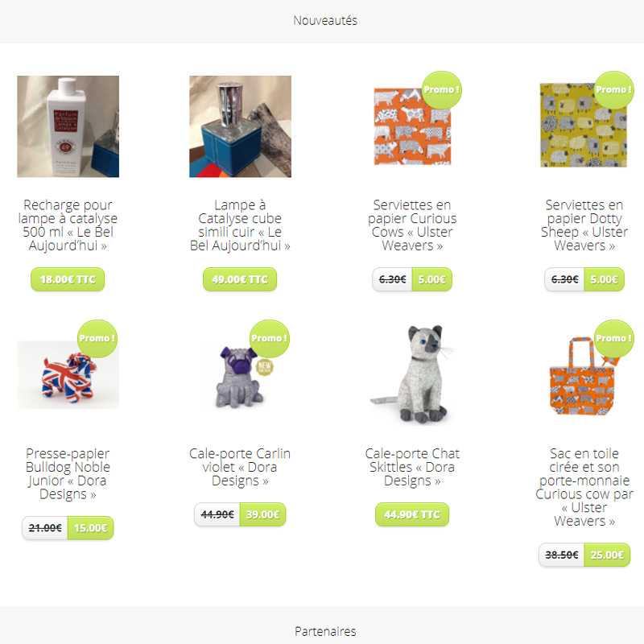Image resolution: width=644 pixels, height=644 pixels.
Task: Open Presse-papier Bulldog Noble Junior title link
Action: pyautogui.click(x=68, y=473)
